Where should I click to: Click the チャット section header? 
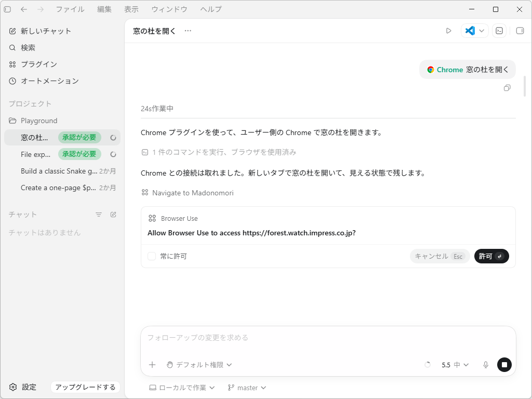coord(23,215)
